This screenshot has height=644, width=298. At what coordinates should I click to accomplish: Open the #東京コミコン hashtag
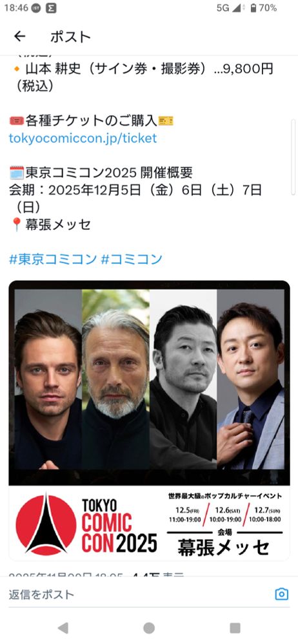coord(53,259)
